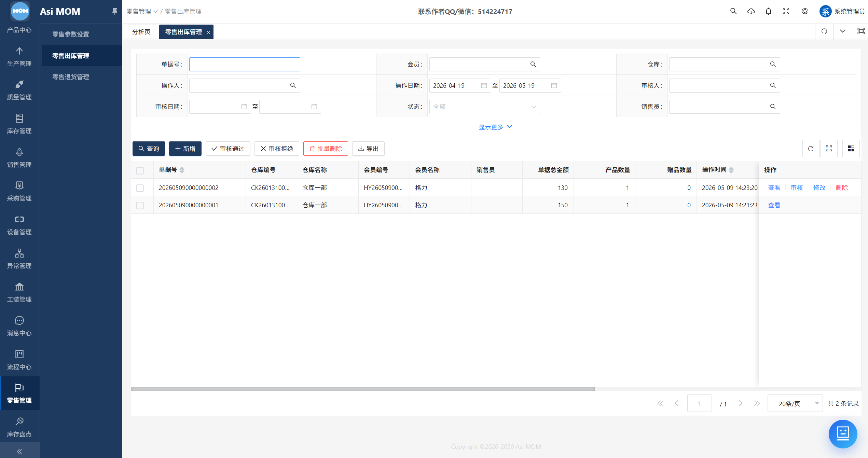Sort table by 单据号 column
Image resolution: width=868 pixels, height=458 pixels.
point(182,170)
